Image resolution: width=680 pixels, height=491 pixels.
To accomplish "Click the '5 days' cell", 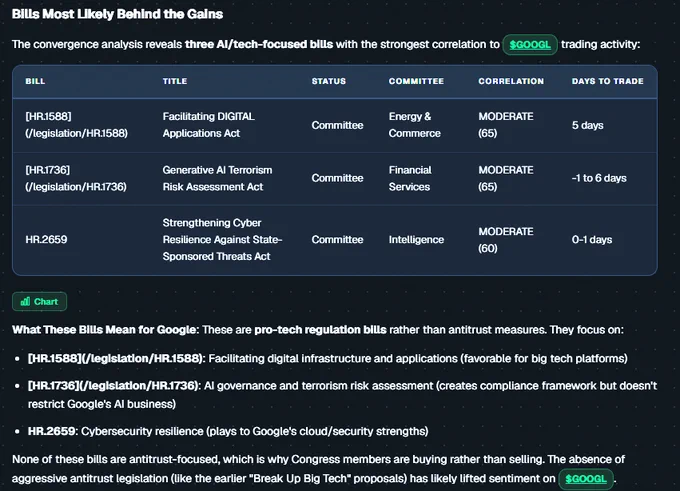I will 588,125.
